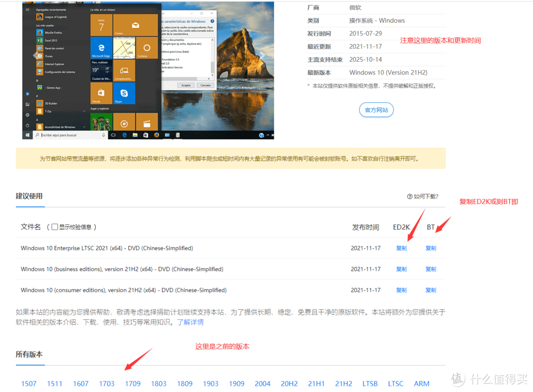Open the 了解详情 learn more link
This screenshot has width=533, height=392.
click(190, 322)
